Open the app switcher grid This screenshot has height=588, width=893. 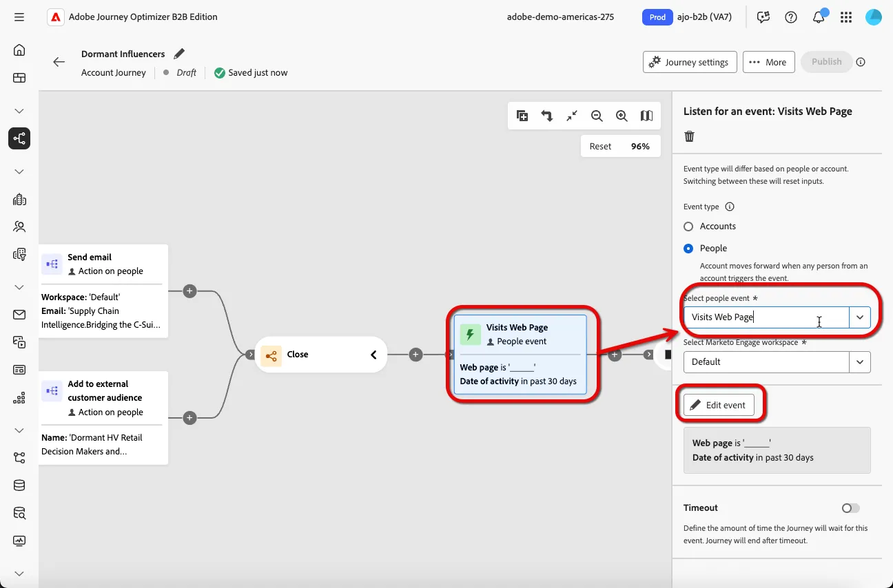click(846, 17)
